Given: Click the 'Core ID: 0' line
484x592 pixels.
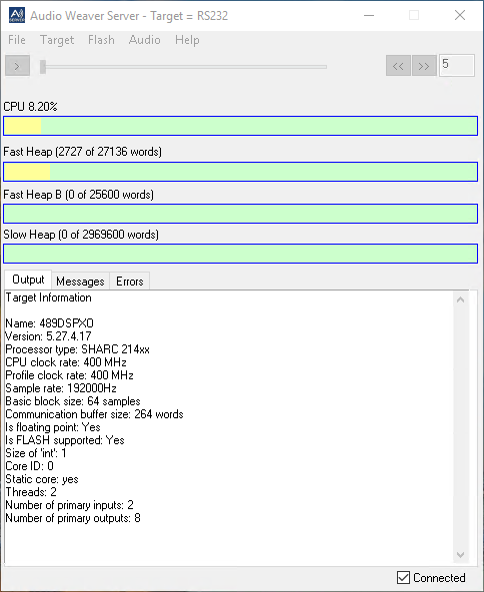Looking at the screenshot, I should click(29, 466).
